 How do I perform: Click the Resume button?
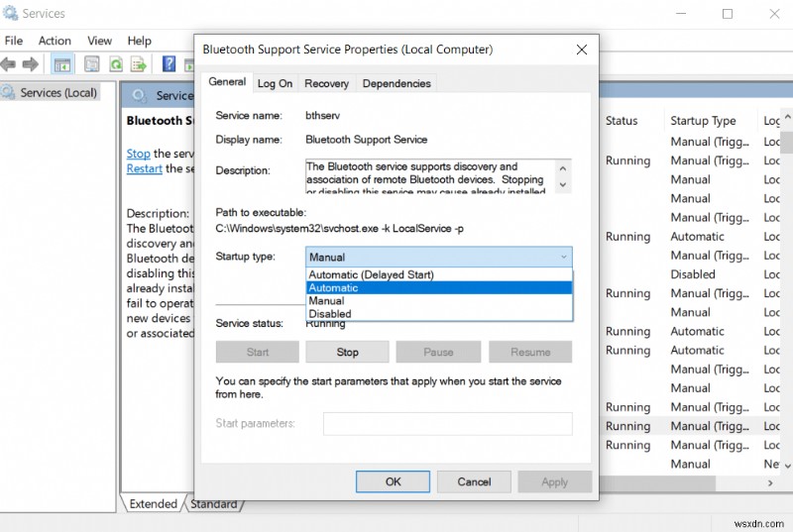click(x=530, y=352)
